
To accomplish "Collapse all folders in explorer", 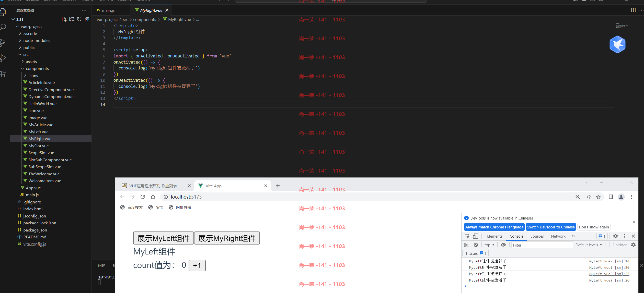I will [87, 19].
